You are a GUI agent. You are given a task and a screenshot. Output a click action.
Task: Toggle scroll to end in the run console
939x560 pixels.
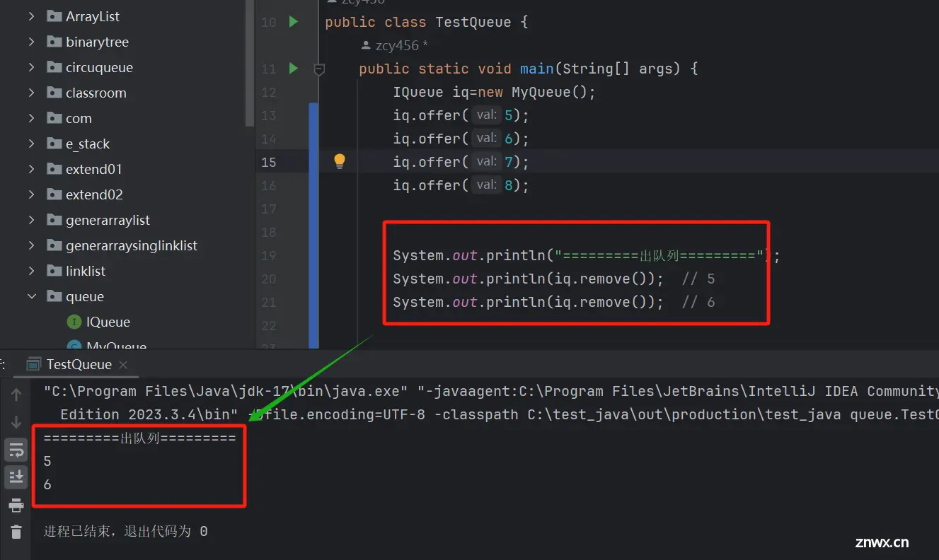(16, 477)
